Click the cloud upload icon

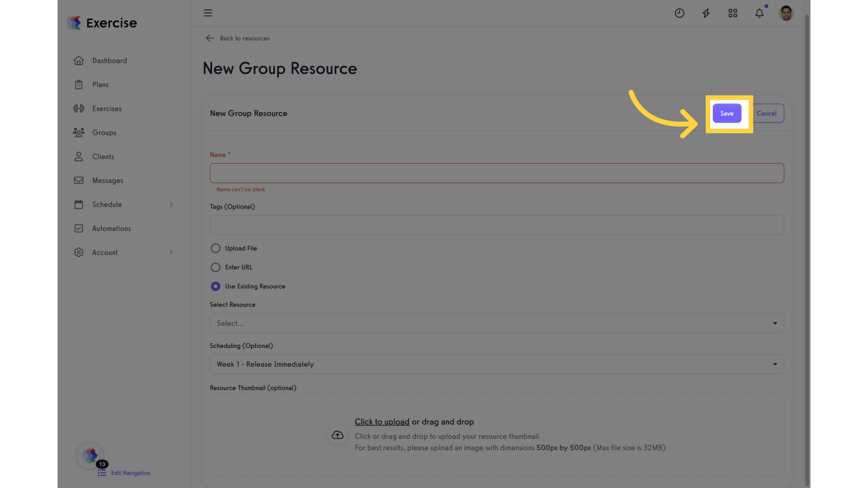pos(338,435)
